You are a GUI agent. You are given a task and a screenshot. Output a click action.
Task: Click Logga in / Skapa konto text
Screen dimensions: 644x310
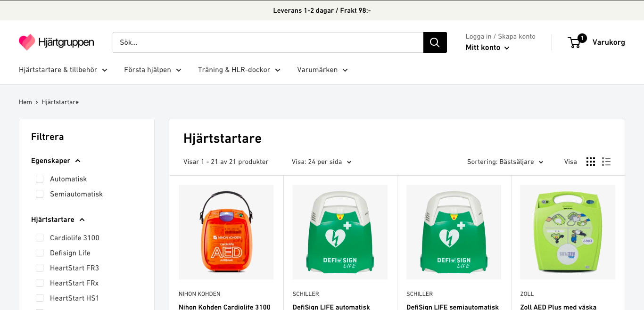pos(501,36)
